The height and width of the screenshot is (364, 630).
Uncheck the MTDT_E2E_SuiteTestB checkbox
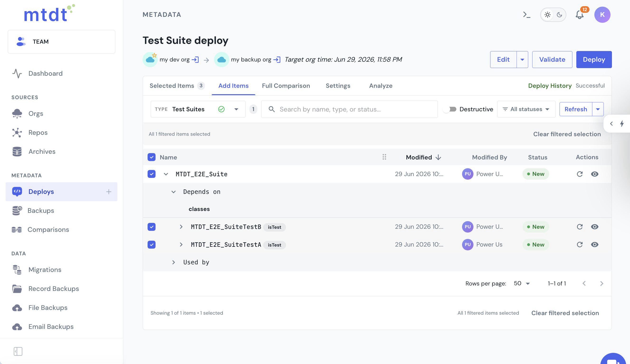[152, 227]
